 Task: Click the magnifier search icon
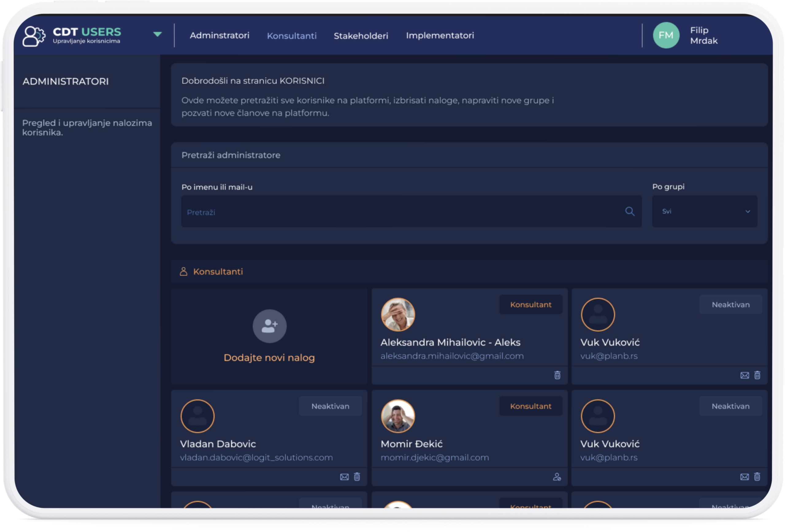(x=629, y=212)
